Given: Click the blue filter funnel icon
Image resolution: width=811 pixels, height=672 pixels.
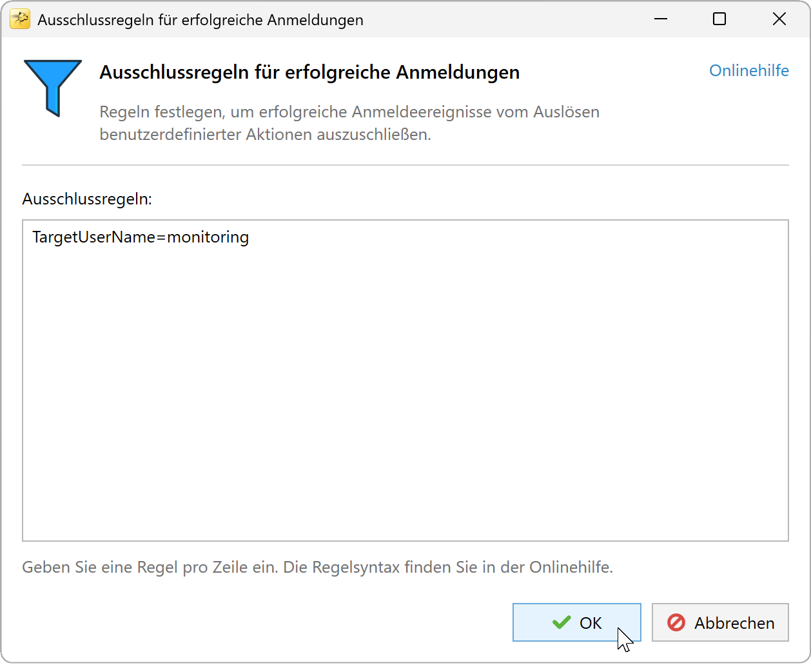Looking at the screenshot, I should click(53, 88).
